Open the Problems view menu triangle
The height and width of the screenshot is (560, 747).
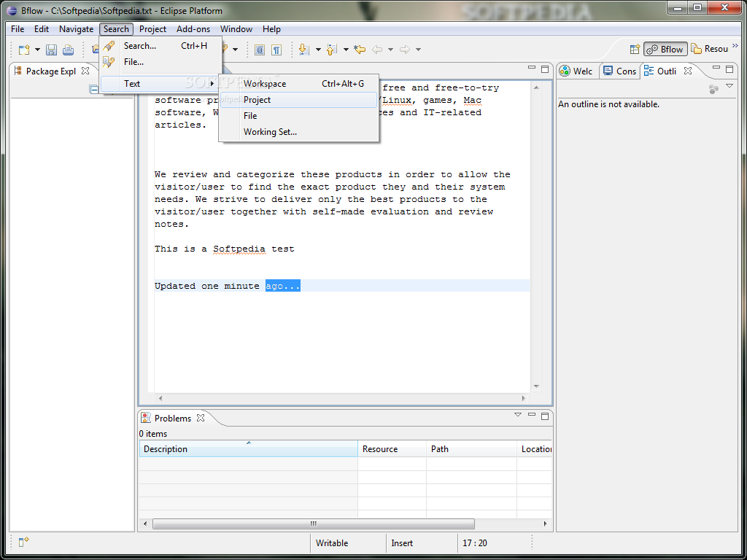518,415
